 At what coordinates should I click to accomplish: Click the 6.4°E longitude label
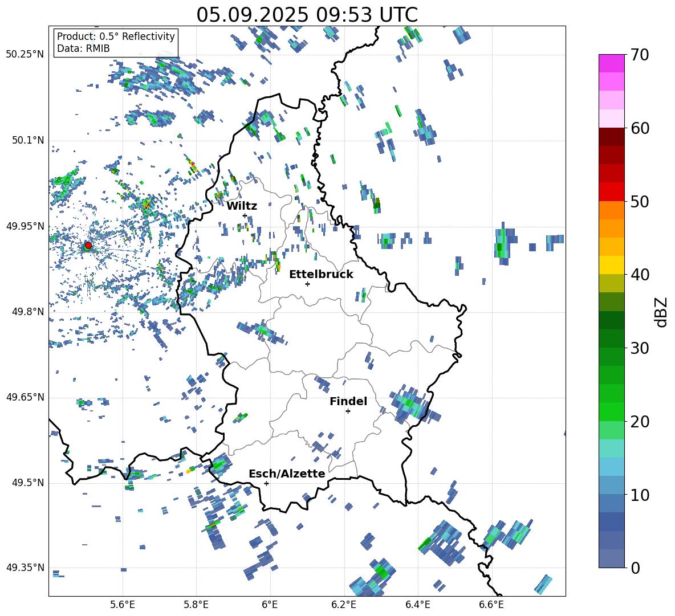pos(417,605)
